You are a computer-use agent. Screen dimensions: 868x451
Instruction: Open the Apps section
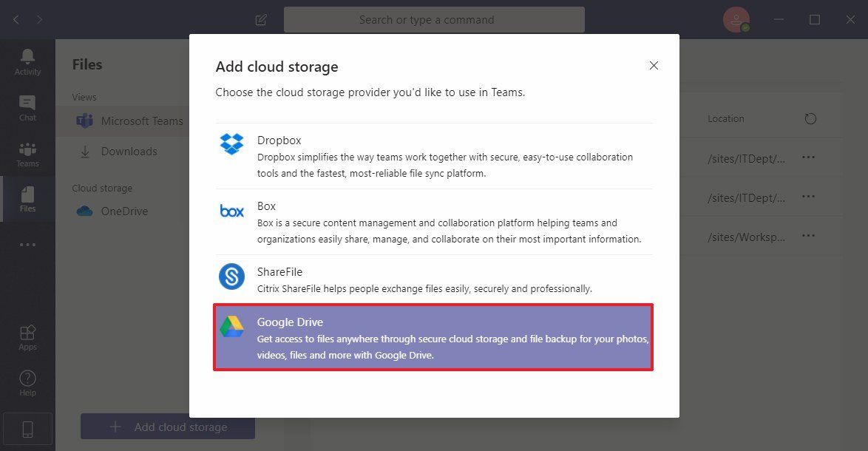click(27, 335)
